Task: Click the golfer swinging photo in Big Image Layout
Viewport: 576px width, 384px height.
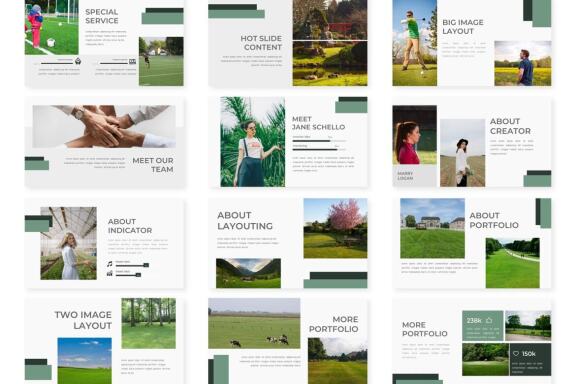Action: 415,43
